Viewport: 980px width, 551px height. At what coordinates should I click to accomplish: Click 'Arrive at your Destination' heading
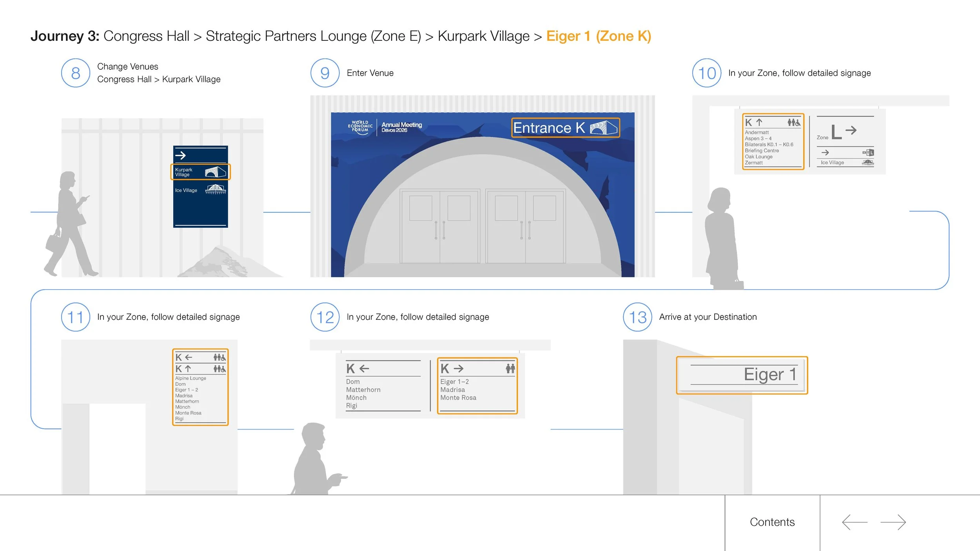(x=708, y=317)
